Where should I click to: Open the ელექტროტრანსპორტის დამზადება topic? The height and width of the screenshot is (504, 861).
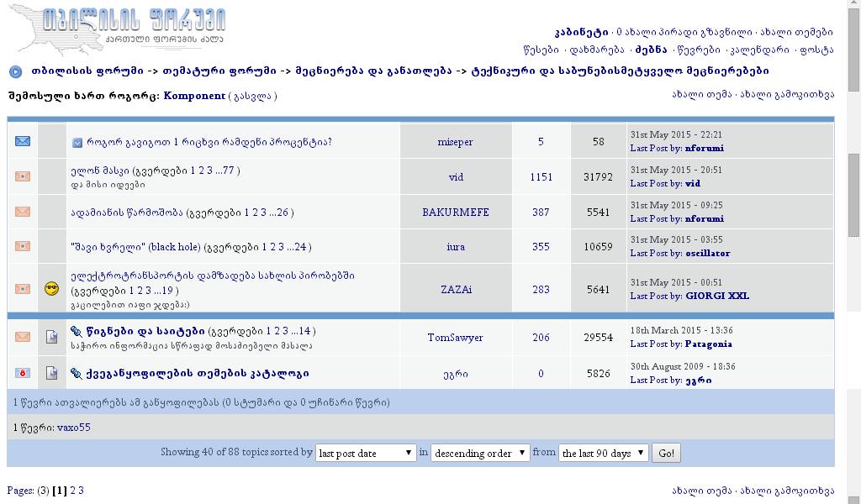(213, 276)
